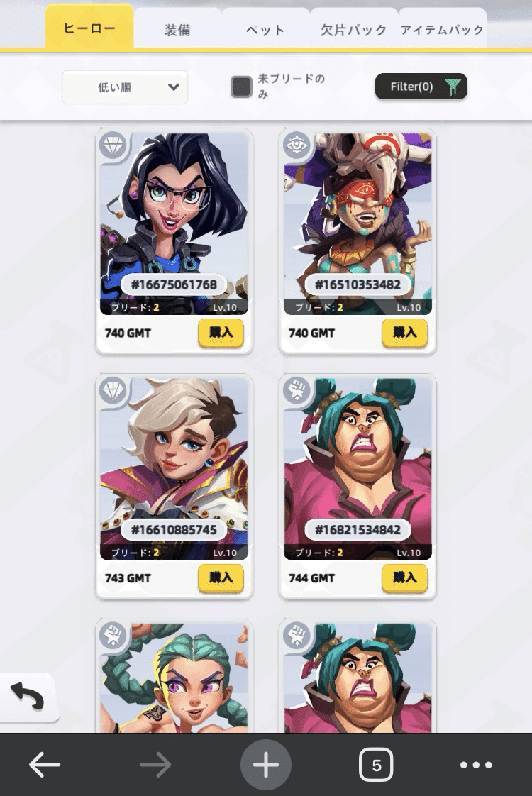Open hero card with green braided hair
Viewport: 532px width, 796px height.
click(x=174, y=676)
